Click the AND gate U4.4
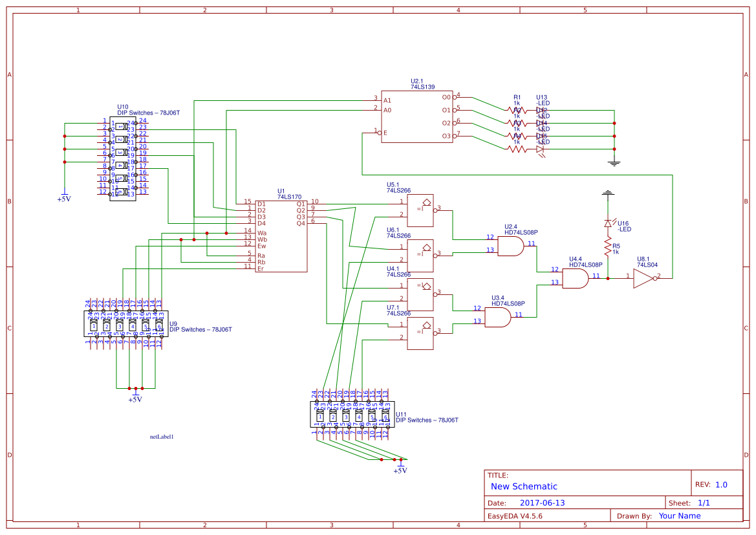 click(576, 277)
